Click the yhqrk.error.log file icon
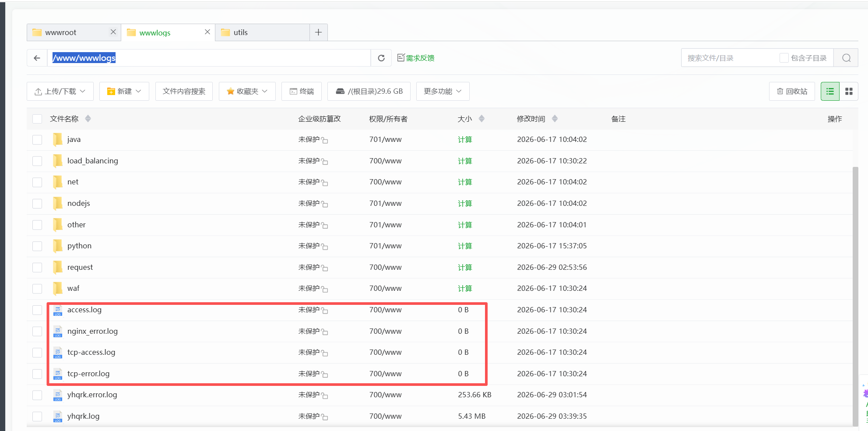 click(58, 395)
